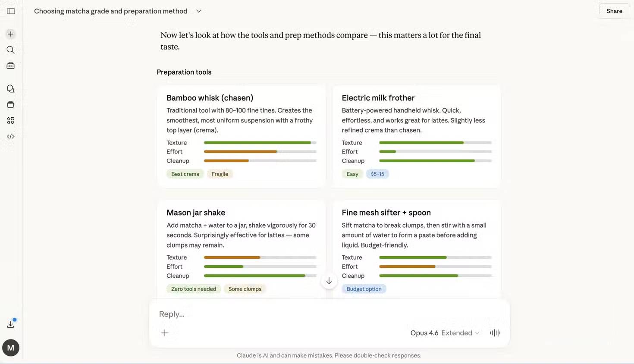Open the projects icon in sidebar

(11, 104)
